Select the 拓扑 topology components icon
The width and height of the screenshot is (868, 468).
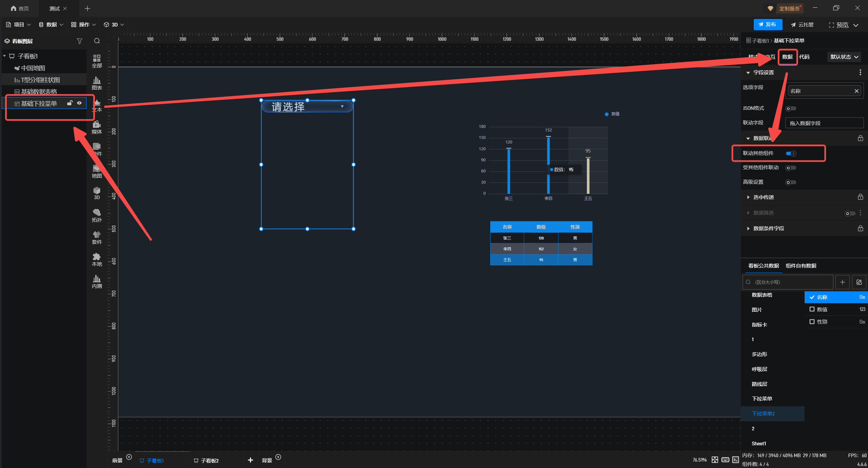click(97, 215)
